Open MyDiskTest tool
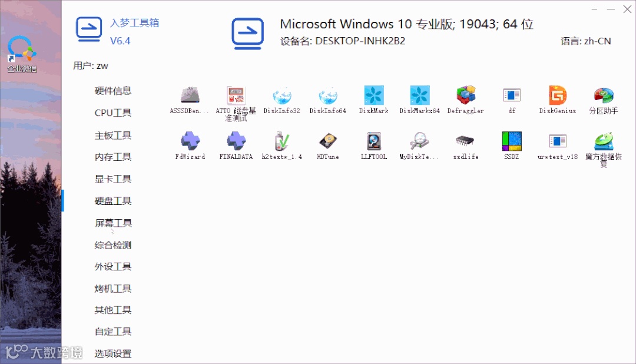Viewport: 636px width, 364px height. 419,145
